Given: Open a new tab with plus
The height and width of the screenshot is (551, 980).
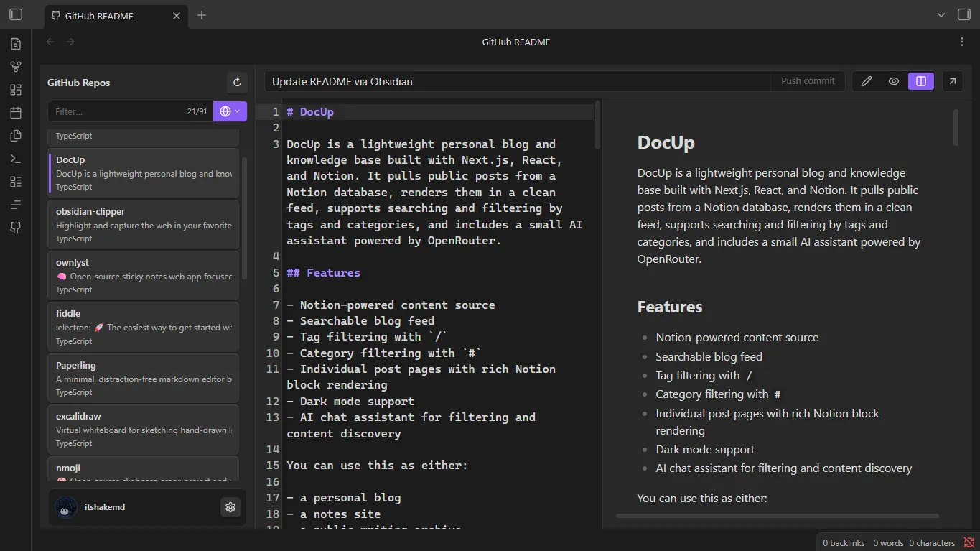Looking at the screenshot, I should (x=202, y=15).
